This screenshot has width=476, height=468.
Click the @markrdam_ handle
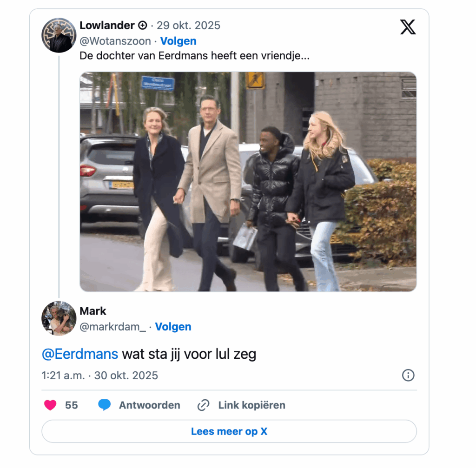coord(112,327)
